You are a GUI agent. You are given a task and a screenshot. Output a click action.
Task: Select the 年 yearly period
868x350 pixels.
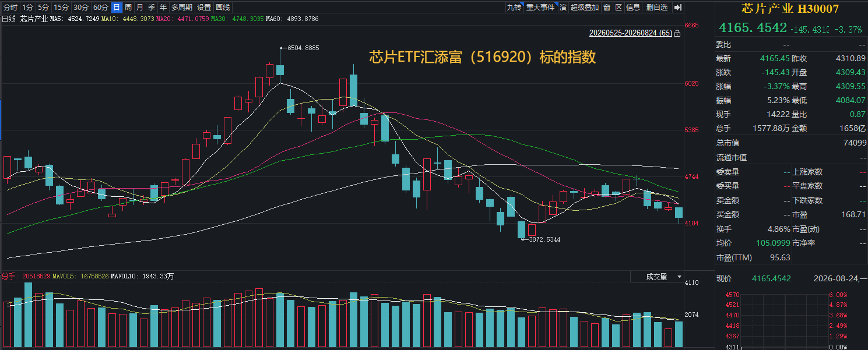point(163,8)
